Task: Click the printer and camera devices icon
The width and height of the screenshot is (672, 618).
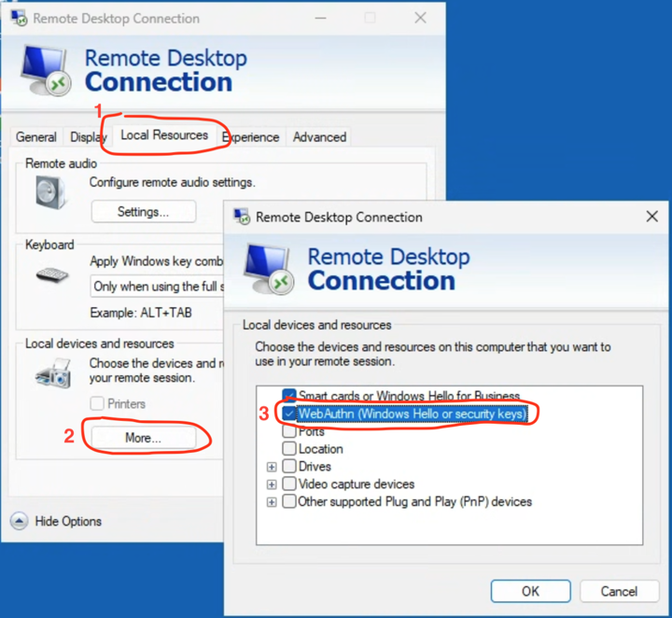Action: click(x=53, y=373)
